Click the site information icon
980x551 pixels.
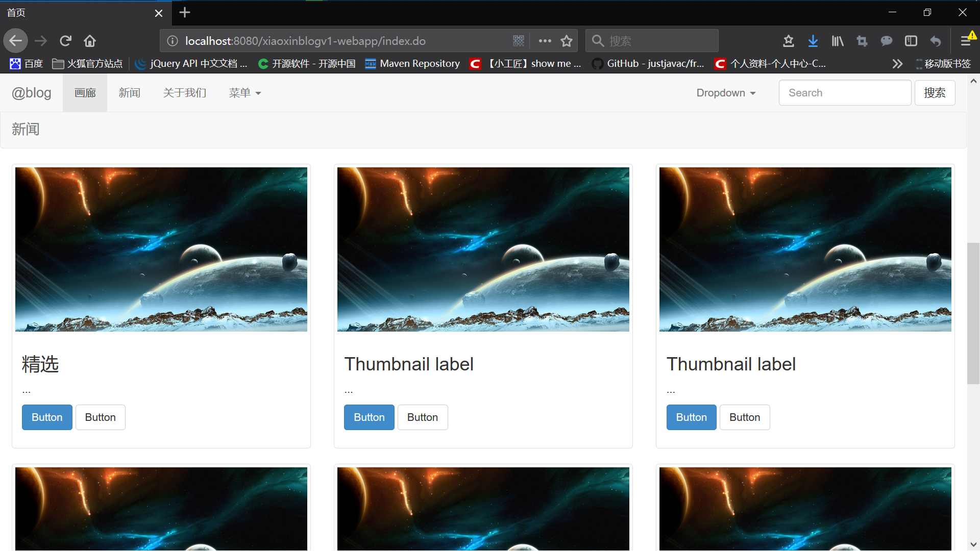(x=173, y=41)
